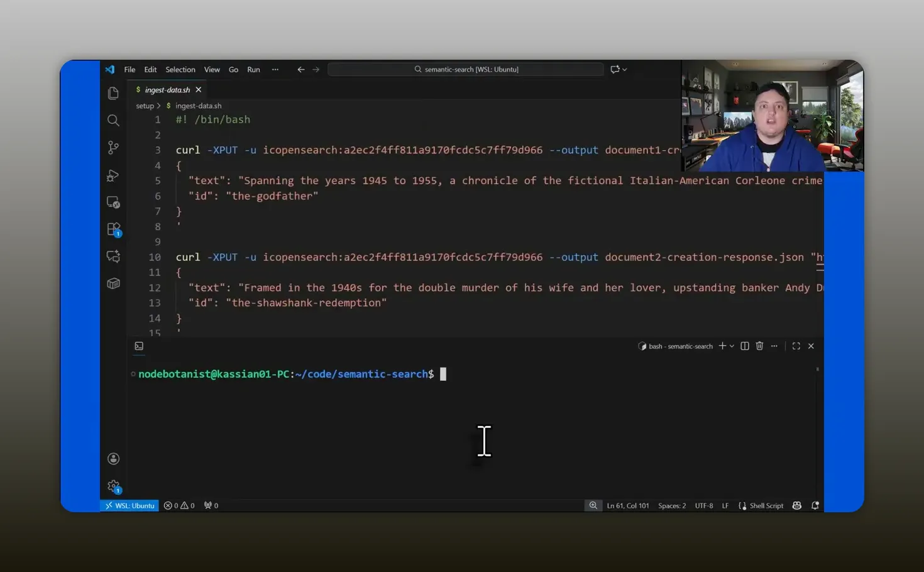Image resolution: width=924 pixels, height=572 pixels.
Task: Change end of line sequence LF
Action: (x=725, y=505)
